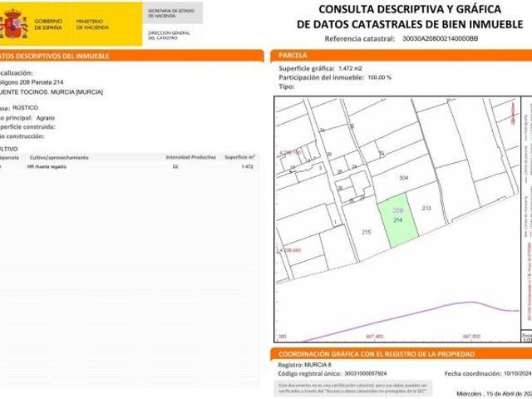Click "PUENTE TOCINOS. MURCIA [MURCIA]" line
Screen dimensions: 532x399
51,92
